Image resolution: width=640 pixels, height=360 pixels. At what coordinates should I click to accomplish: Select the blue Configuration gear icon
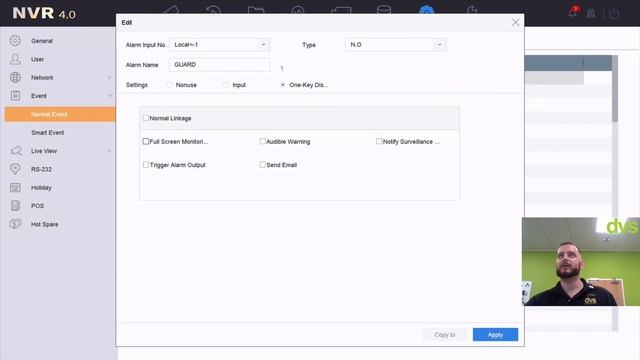[x=427, y=9]
